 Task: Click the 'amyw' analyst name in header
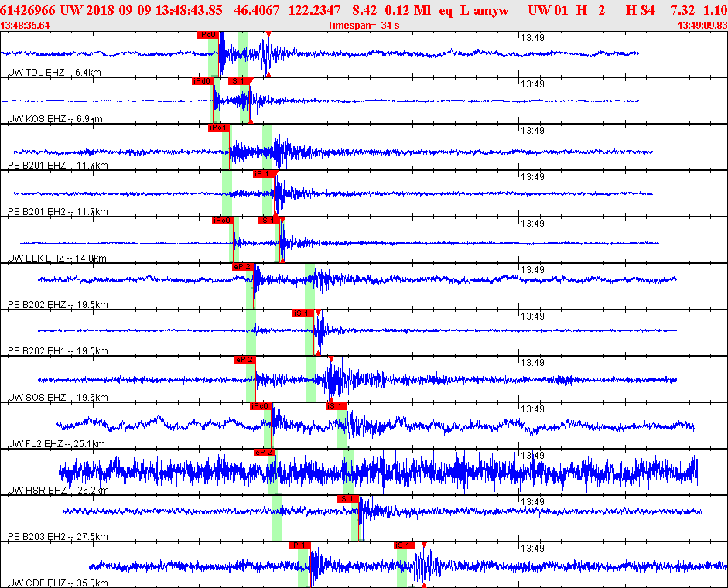491,11
